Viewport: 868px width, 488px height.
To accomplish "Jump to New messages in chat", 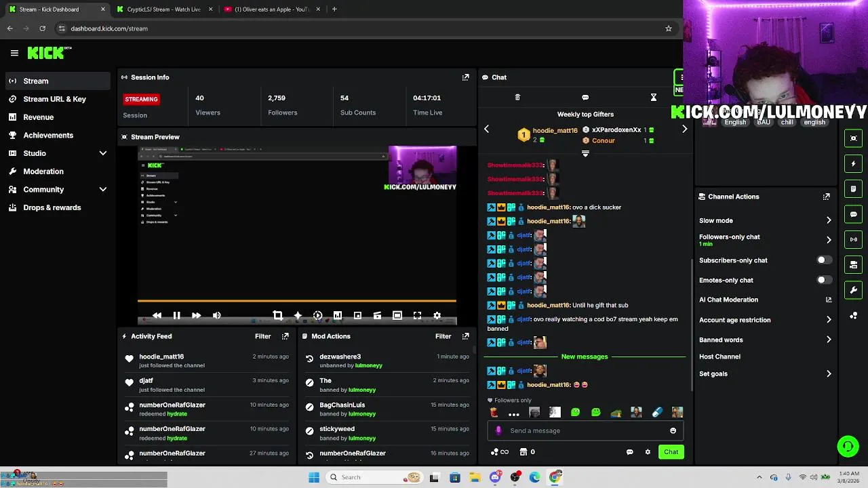I will coord(585,357).
